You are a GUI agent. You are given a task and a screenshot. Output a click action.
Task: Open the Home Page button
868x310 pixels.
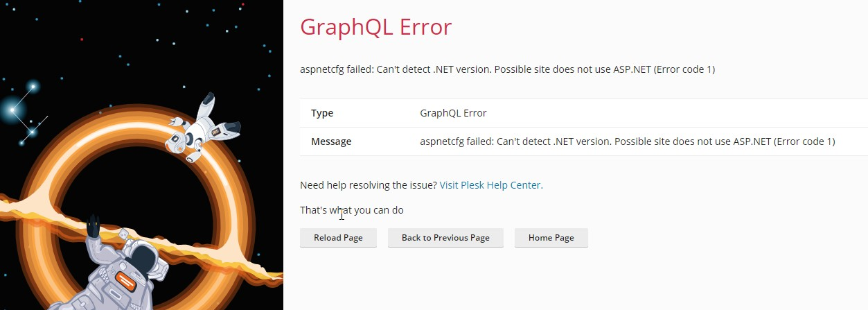pyautogui.click(x=551, y=238)
